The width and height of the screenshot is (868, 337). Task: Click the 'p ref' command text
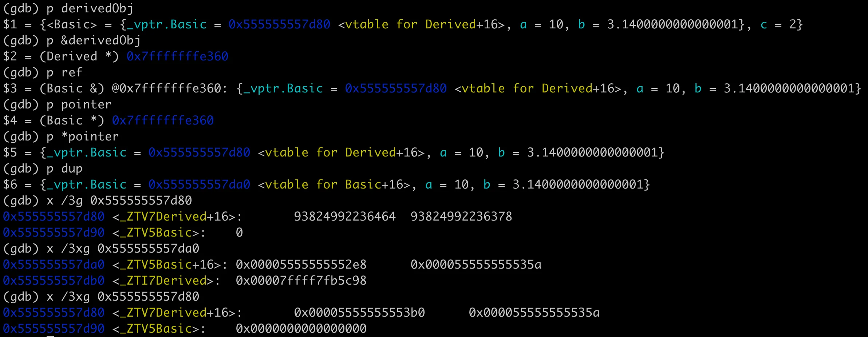point(64,72)
